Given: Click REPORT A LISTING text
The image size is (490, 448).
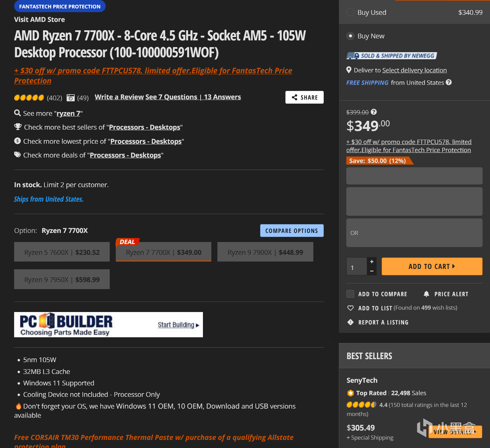Looking at the screenshot, I should [383, 322].
